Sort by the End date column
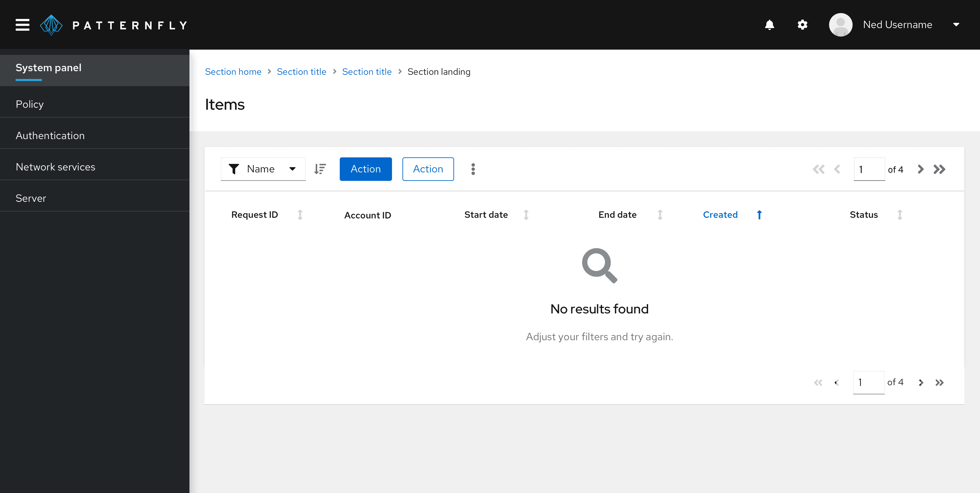Screen dimensions: 980x493 click(631, 215)
